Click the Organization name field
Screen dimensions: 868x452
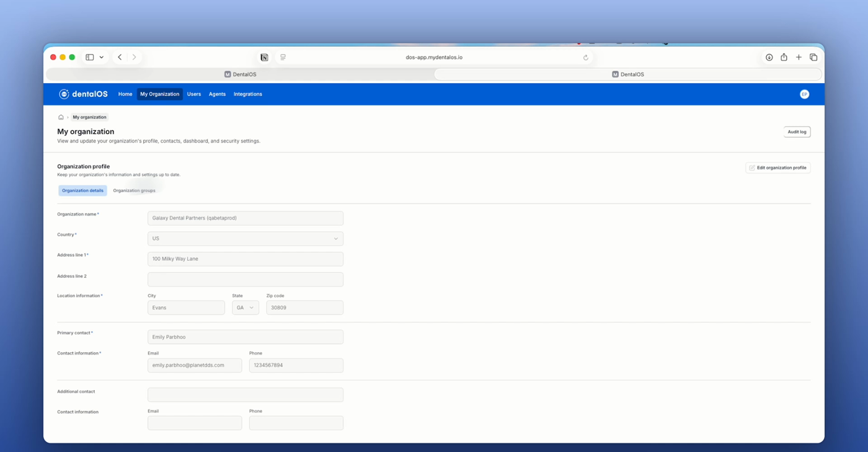[x=246, y=218]
